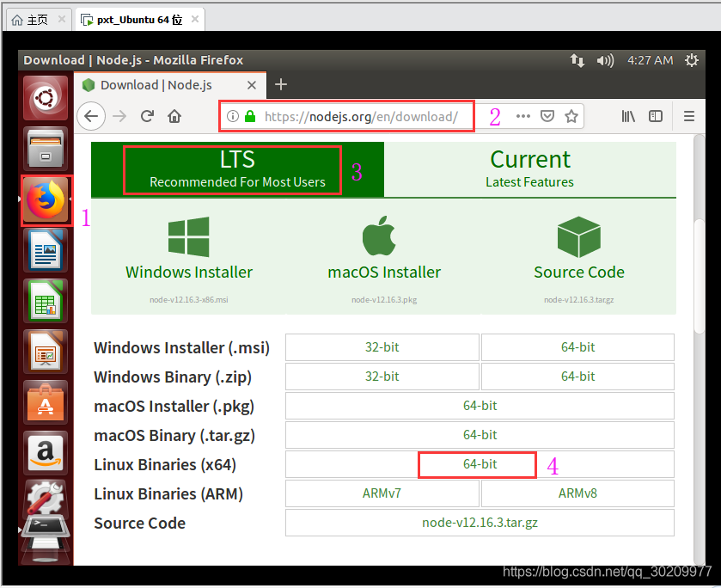Download Windows Binary (.zip) 32-bit

pyautogui.click(x=382, y=377)
